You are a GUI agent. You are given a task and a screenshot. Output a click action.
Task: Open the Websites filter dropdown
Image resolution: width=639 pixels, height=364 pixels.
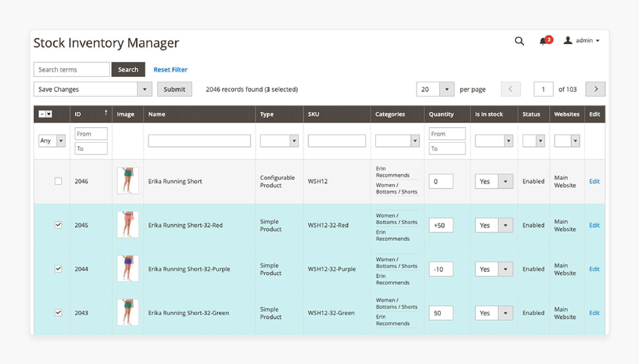pyautogui.click(x=567, y=141)
